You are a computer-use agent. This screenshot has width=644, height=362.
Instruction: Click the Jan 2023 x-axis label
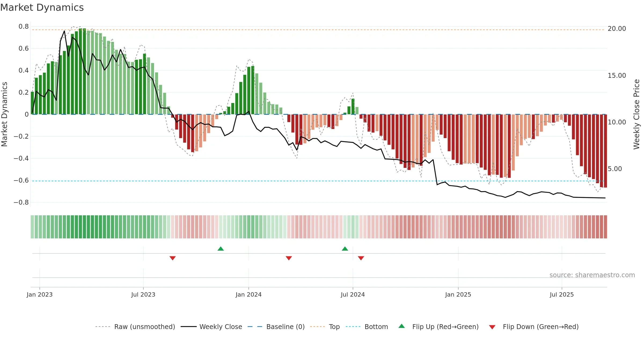(x=40, y=294)
